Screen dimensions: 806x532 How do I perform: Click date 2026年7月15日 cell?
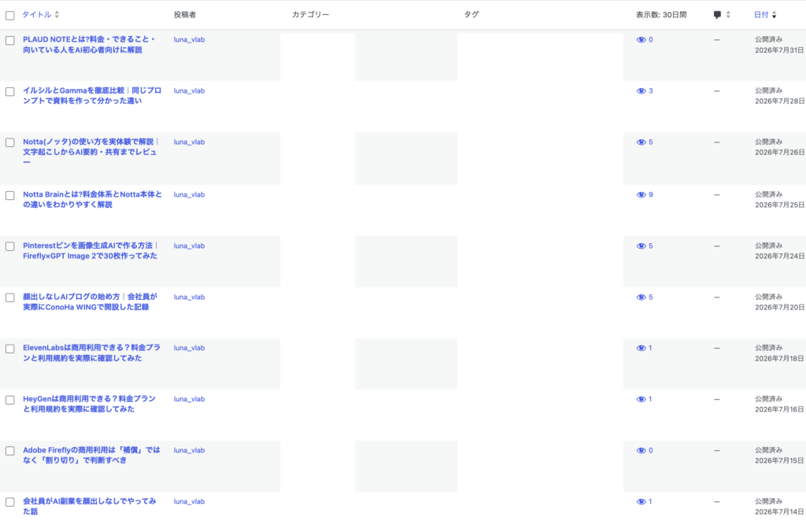[779, 461]
